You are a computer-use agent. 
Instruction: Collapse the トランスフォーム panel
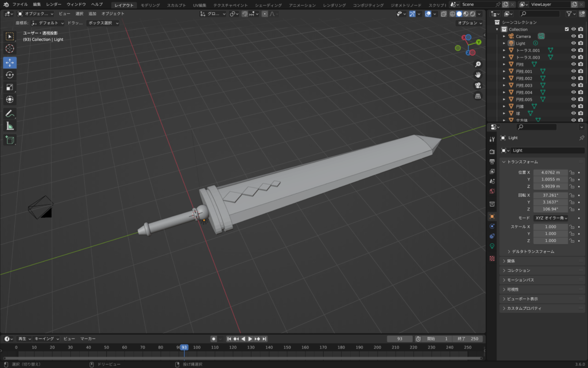(522, 162)
